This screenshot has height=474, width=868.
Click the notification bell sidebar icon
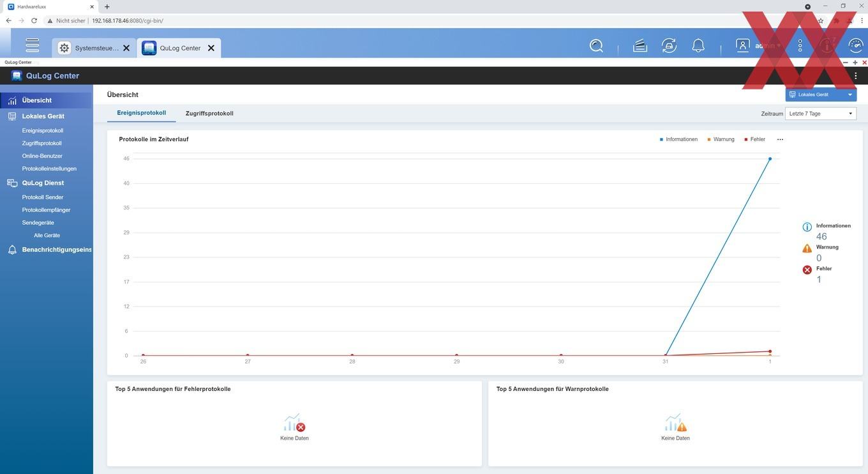click(12, 250)
